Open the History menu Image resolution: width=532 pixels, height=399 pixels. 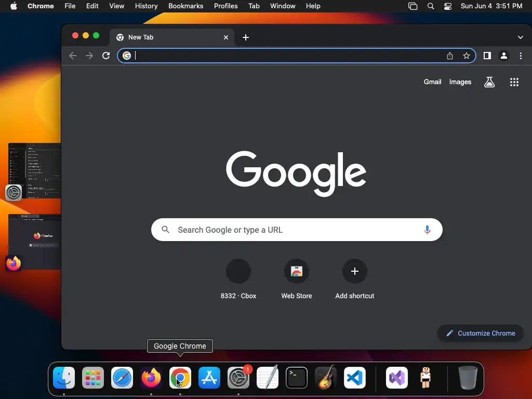pyautogui.click(x=146, y=6)
